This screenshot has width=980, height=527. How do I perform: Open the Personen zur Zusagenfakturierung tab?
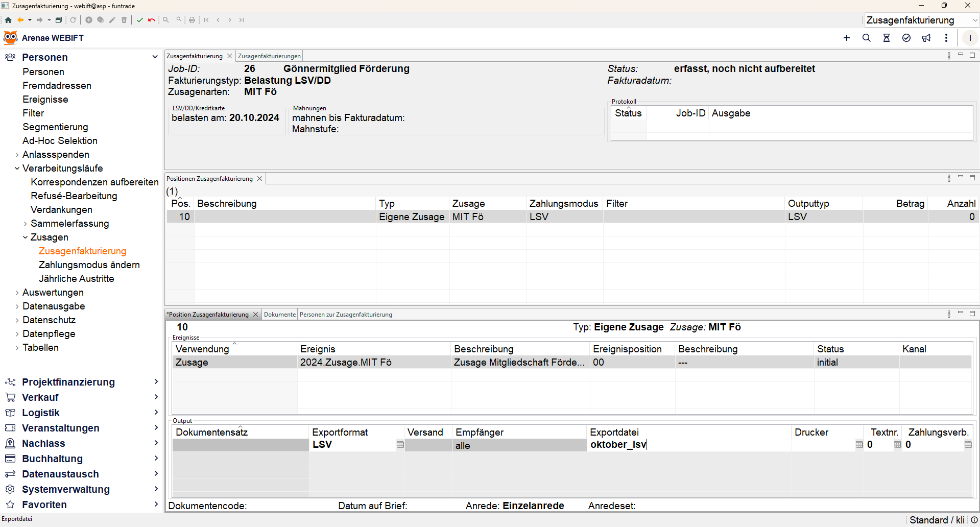[346, 315]
